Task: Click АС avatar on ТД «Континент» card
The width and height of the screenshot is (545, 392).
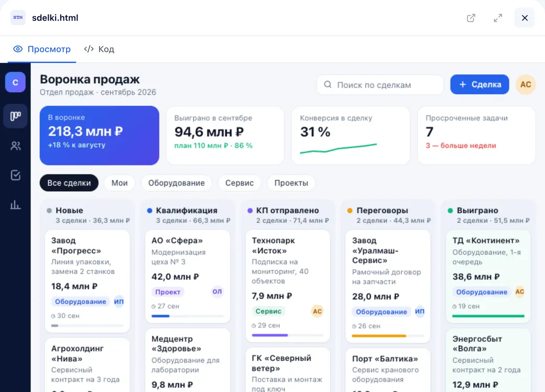Action: pos(520,291)
